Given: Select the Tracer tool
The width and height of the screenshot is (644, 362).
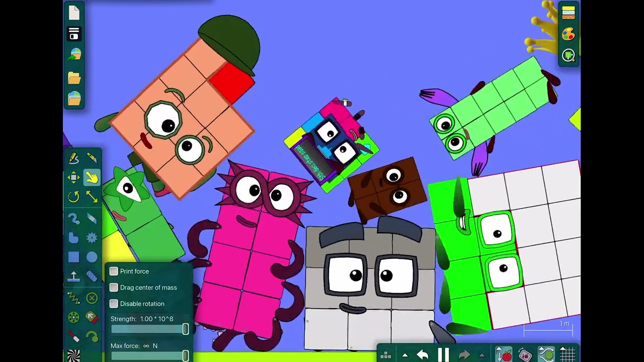Looking at the screenshot, I should pos(92,336).
